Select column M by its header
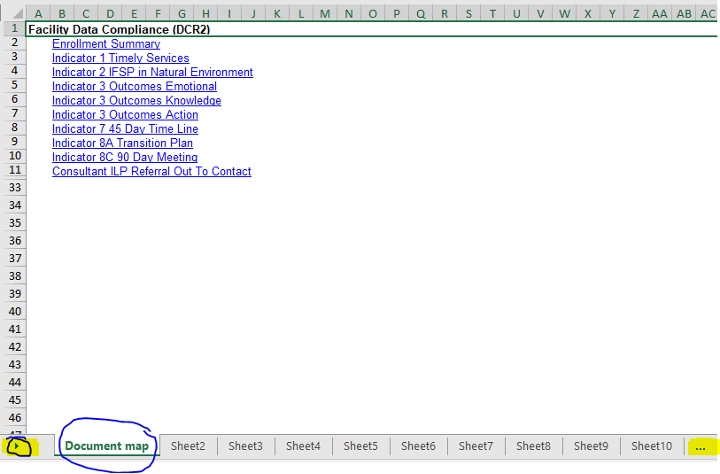Viewport: 720px width, 474px height. click(x=325, y=14)
